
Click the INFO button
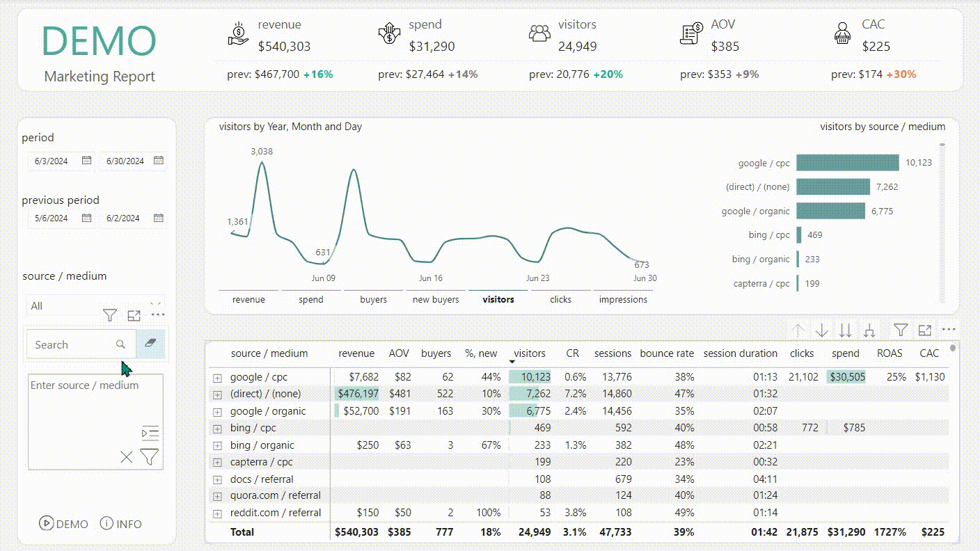(121, 524)
